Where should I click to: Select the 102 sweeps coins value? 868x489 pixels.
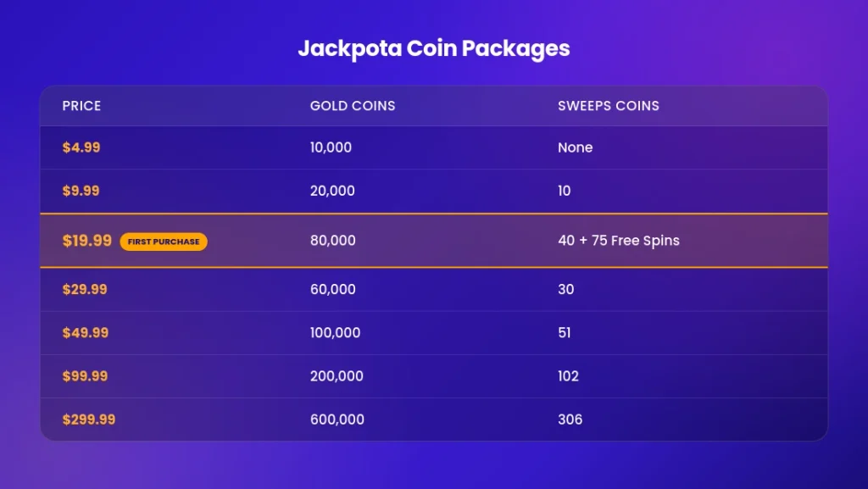pos(568,376)
